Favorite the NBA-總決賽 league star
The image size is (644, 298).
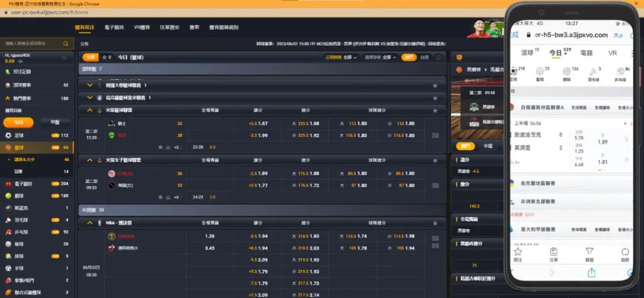[x=435, y=223]
